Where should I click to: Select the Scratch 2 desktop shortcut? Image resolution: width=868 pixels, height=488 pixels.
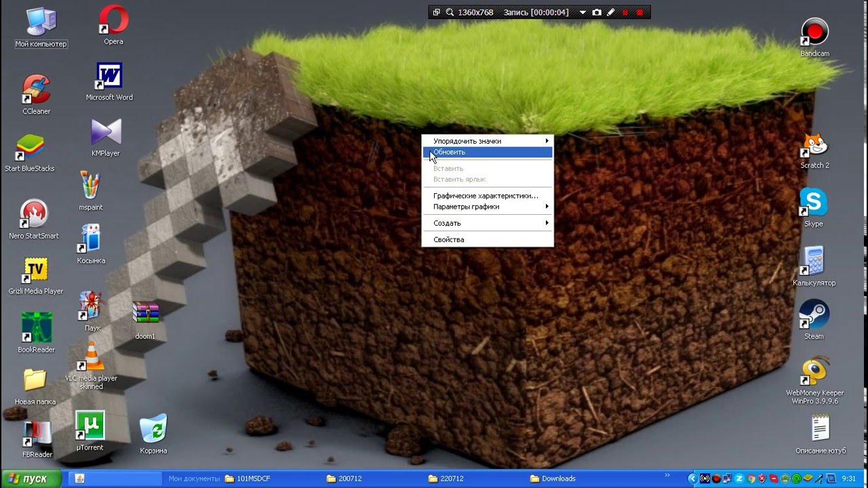click(814, 150)
